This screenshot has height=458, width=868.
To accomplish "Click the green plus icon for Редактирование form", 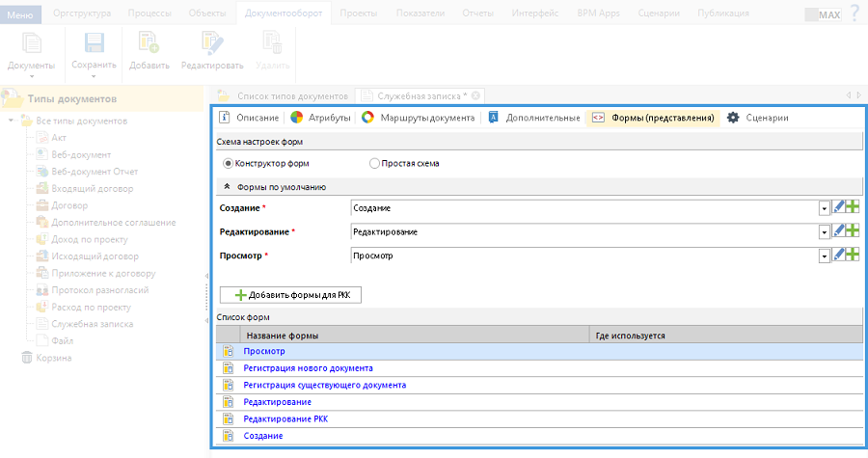I will click(x=853, y=231).
